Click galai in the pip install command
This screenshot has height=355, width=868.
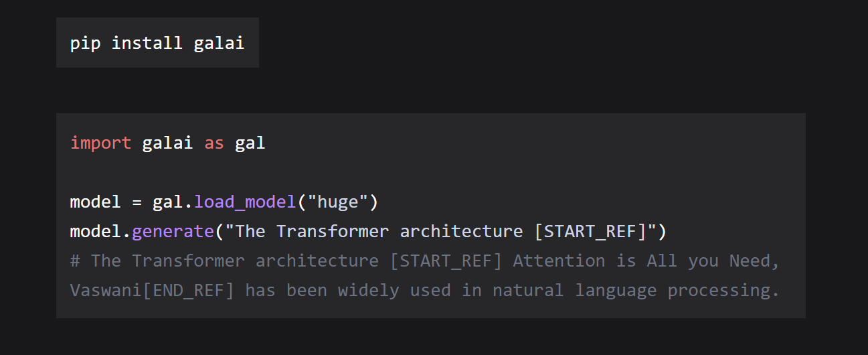point(219,44)
